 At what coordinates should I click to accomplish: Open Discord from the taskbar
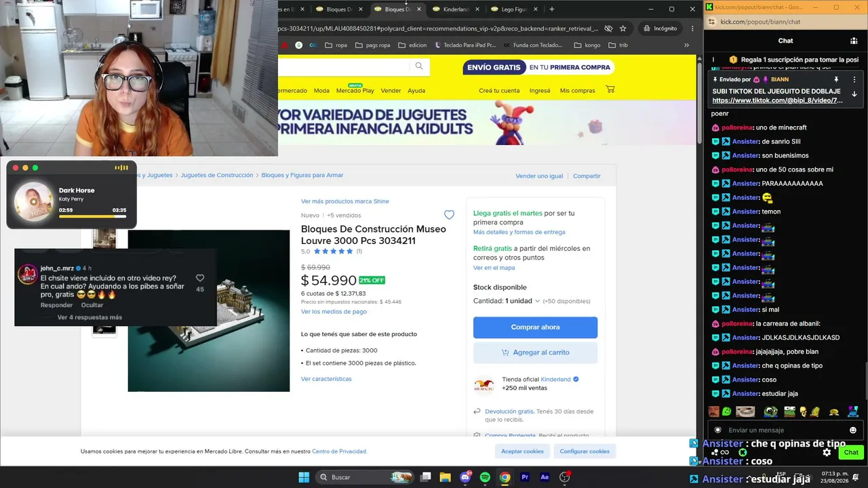(x=465, y=477)
